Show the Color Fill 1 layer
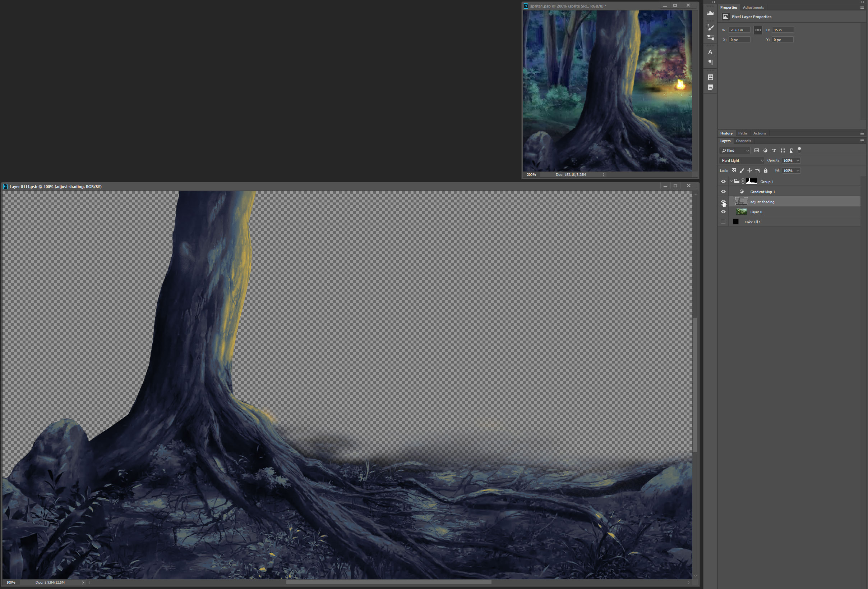868x589 pixels. coord(723,222)
